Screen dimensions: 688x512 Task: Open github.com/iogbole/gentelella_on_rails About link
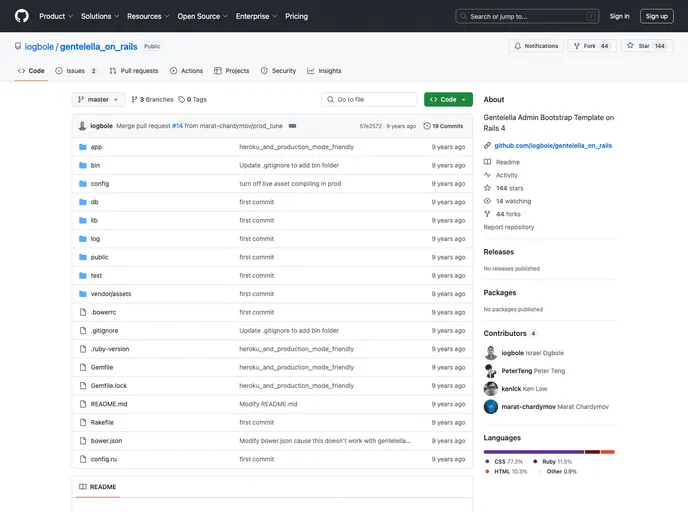(x=553, y=146)
